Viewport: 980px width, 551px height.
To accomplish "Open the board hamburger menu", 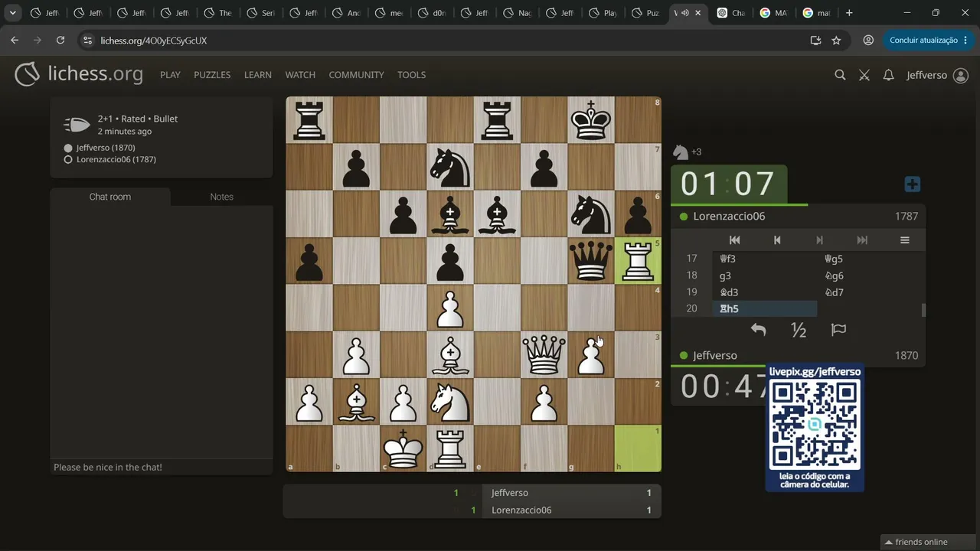I will pyautogui.click(x=904, y=240).
